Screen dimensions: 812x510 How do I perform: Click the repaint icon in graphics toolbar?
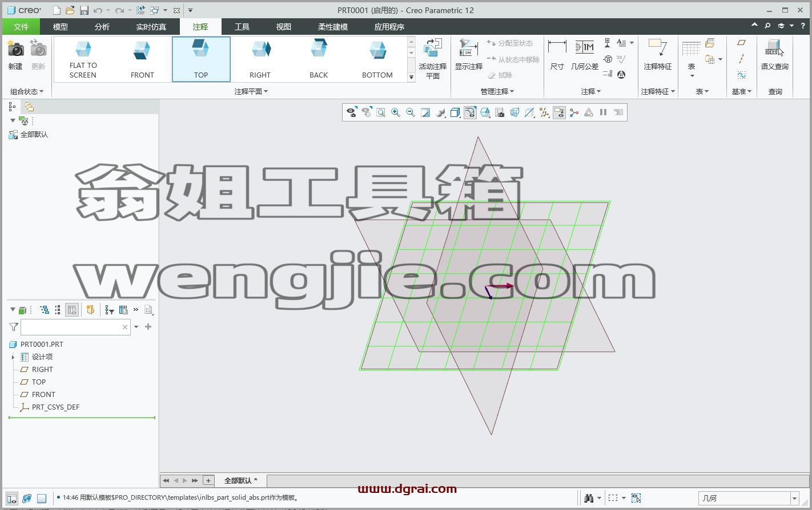click(425, 113)
